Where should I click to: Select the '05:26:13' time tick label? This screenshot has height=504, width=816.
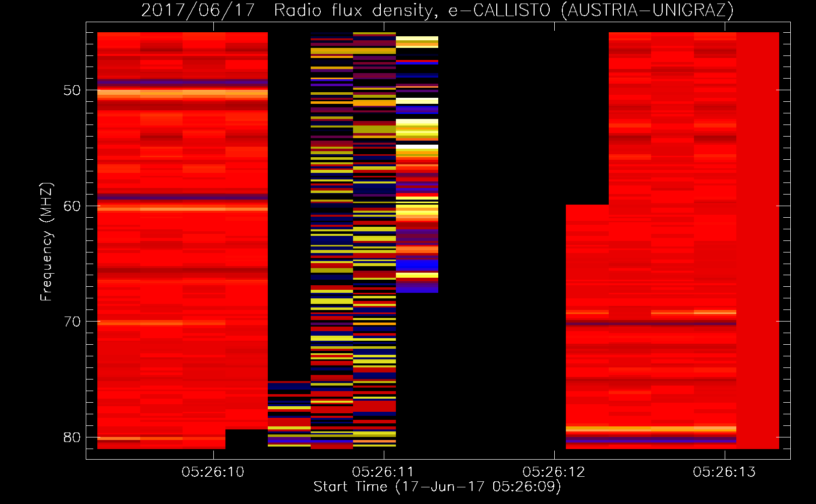(724, 472)
